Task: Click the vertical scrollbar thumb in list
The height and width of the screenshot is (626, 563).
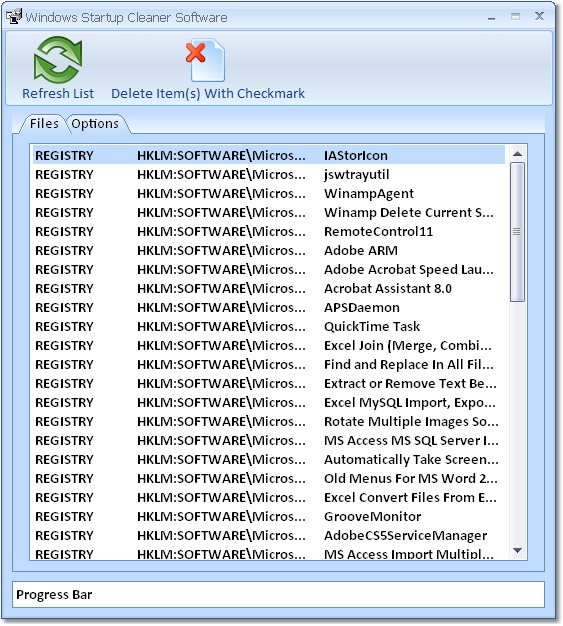Action: click(x=518, y=232)
